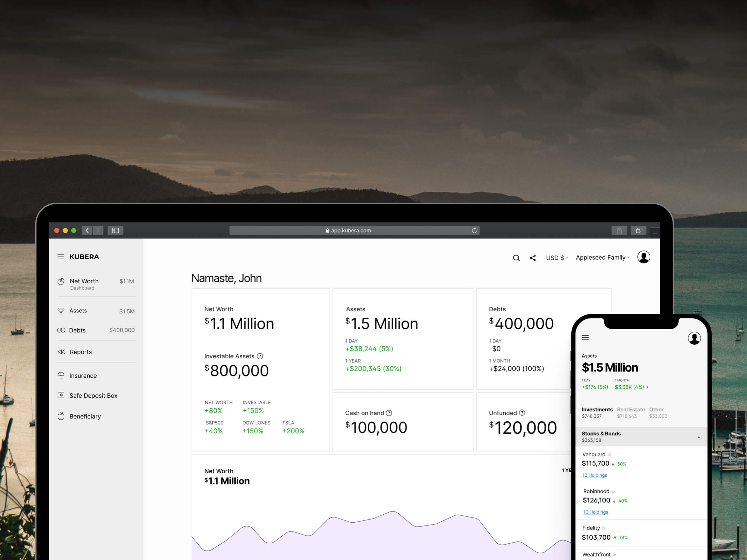
Task: Open the Kubera hamburger menu
Action: (61, 256)
